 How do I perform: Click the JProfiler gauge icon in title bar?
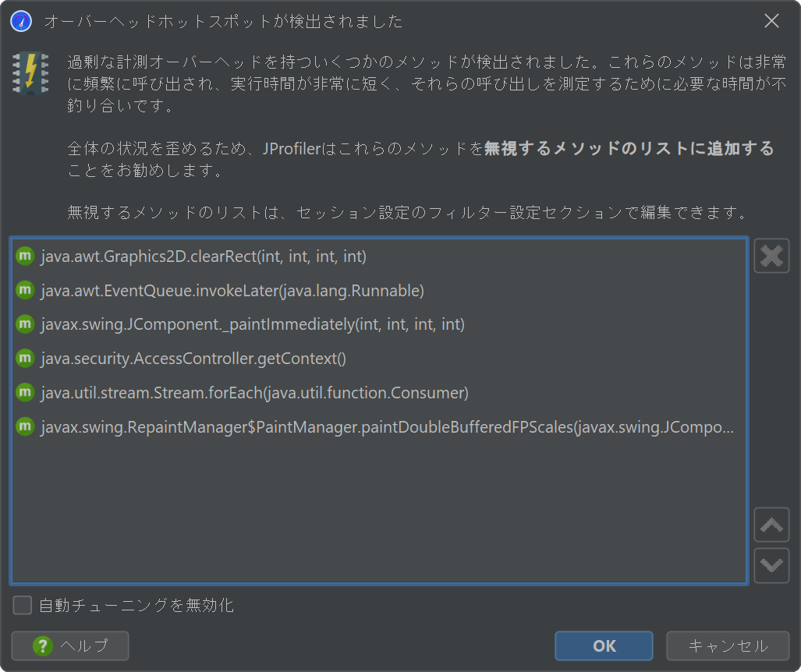pyautogui.click(x=21, y=22)
